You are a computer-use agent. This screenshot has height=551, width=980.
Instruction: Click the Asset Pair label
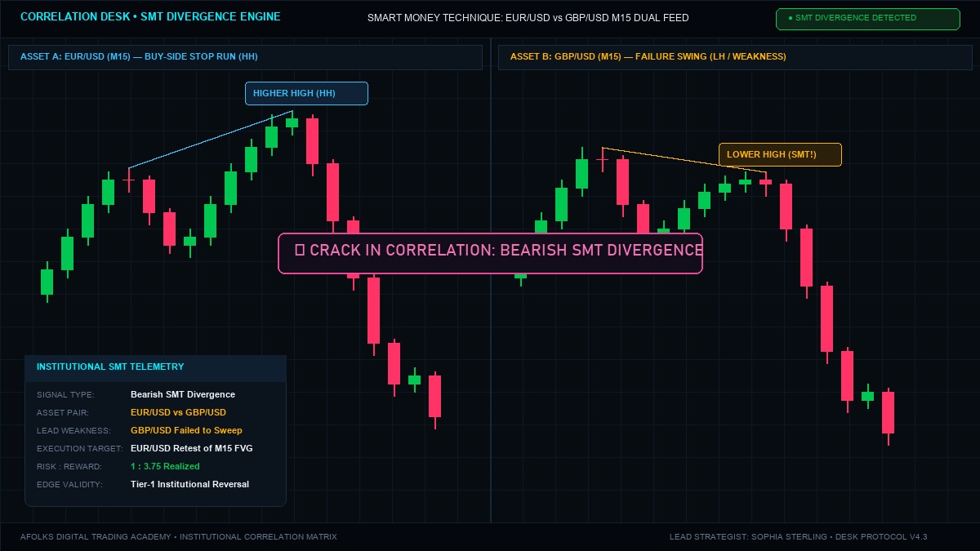tap(63, 412)
